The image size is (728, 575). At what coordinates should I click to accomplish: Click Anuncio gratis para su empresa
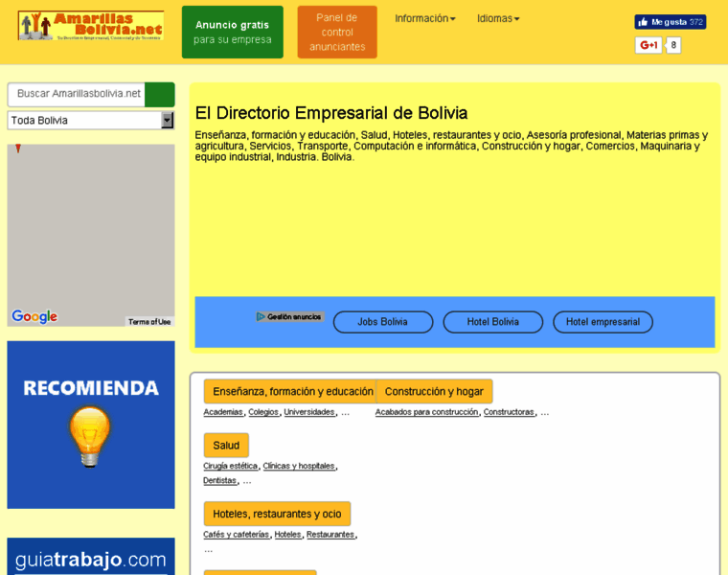[x=232, y=32]
